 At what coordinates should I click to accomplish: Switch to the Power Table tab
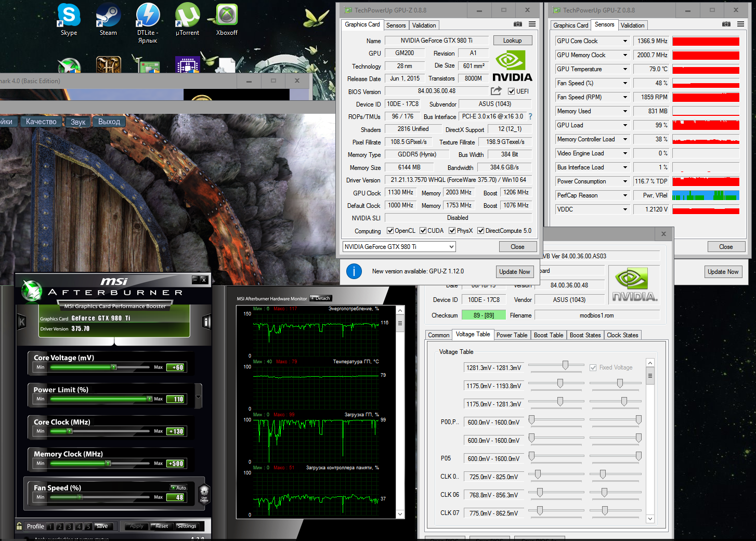[x=512, y=335]
